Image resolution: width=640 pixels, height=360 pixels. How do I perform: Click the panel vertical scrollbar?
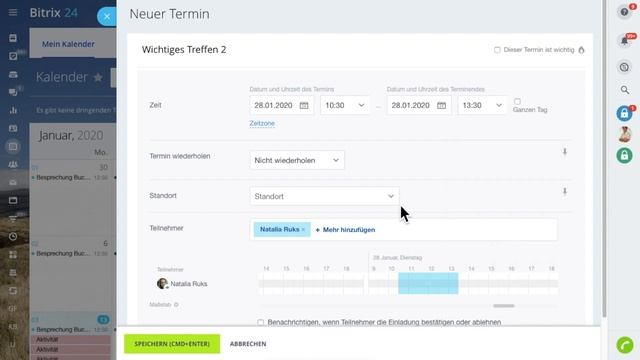[x=604, y=159]
